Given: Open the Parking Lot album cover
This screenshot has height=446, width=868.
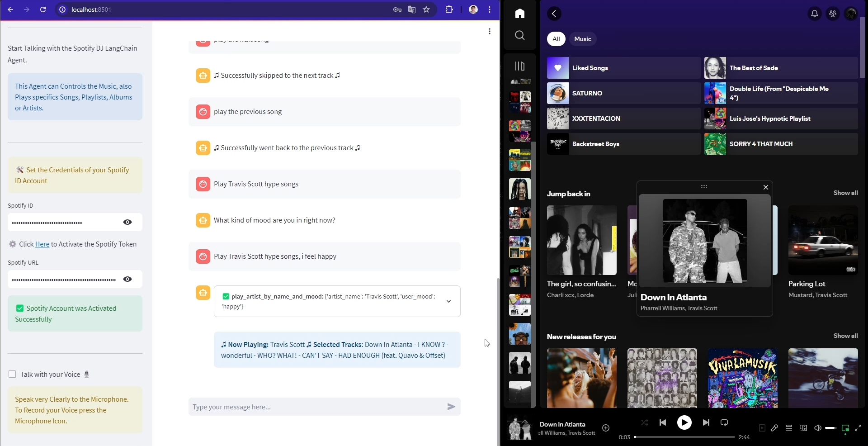Looking at the screenshot, I should point(823,240).
